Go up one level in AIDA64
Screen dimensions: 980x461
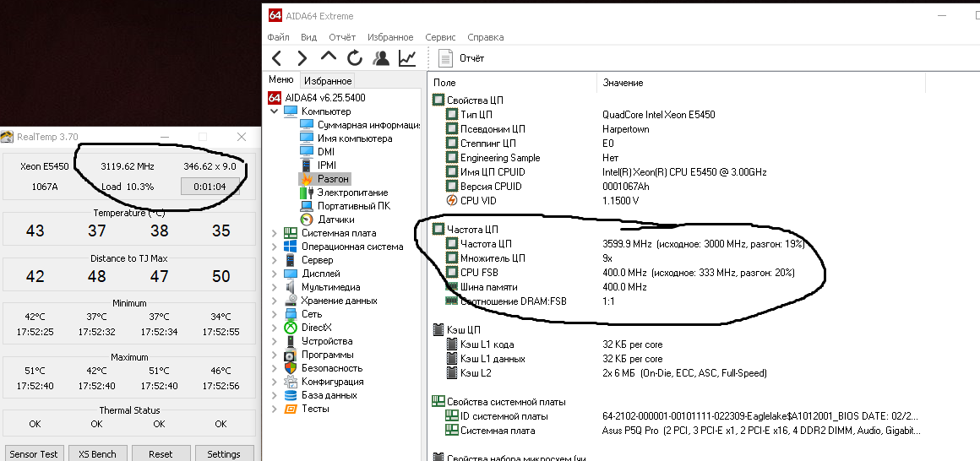click(328, 57)
